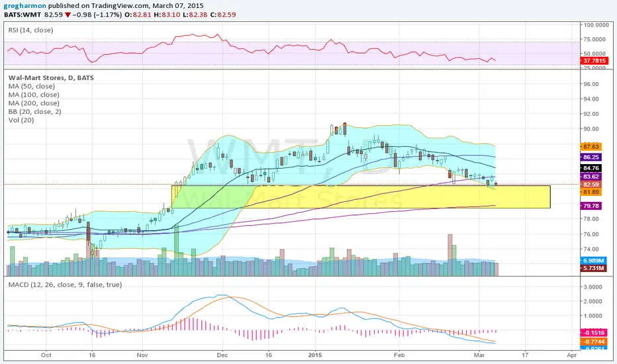Click the yellow support zone rectangle
The height and width of the screenshot is (364, 617).
coord(361,197)
